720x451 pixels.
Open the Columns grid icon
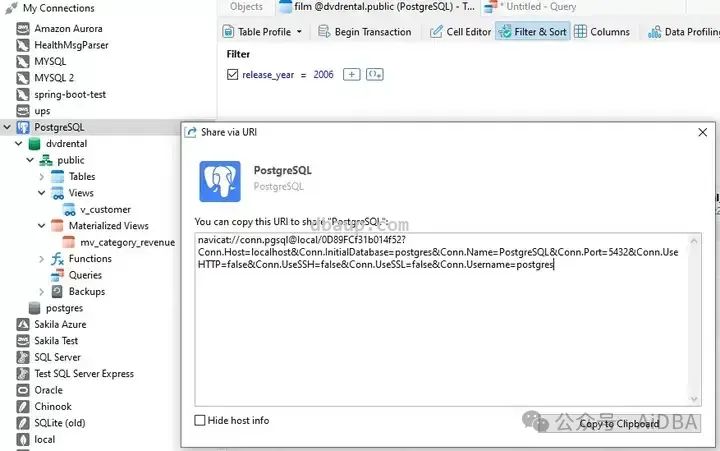pos(580,32)
